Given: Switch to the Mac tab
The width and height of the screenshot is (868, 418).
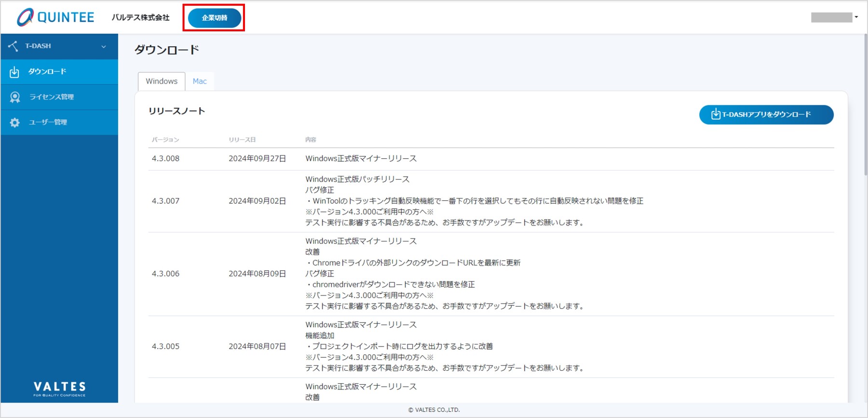Looking at the screenshot, I should click(x=200, y=81).
